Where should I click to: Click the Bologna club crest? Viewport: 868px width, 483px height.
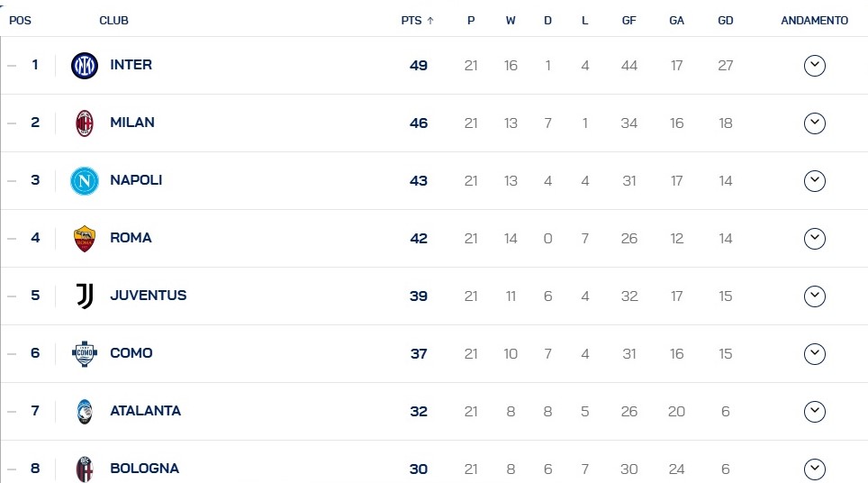coord(84,469)
